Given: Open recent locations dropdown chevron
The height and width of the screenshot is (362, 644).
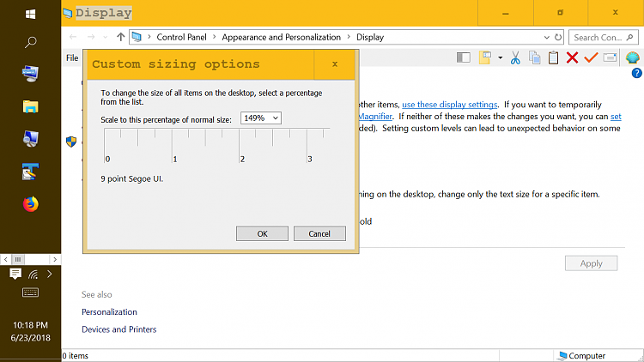Looking at the screenshot, I should tap(105, 38).
